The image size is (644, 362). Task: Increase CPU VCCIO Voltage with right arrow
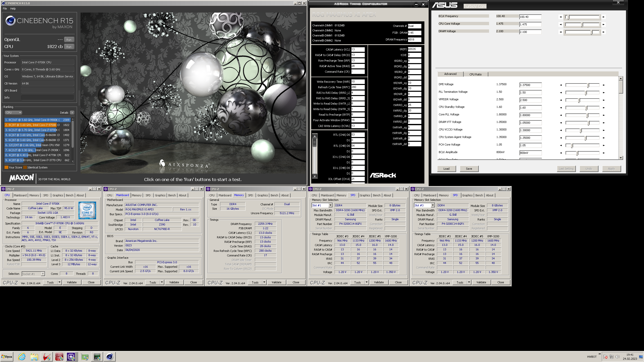(604, 130)
